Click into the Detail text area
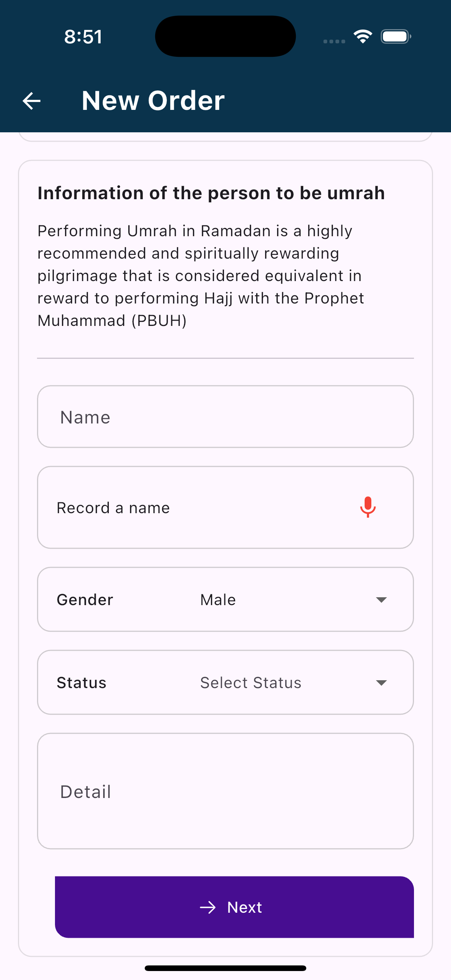451x980 pixels. point(225,791)
